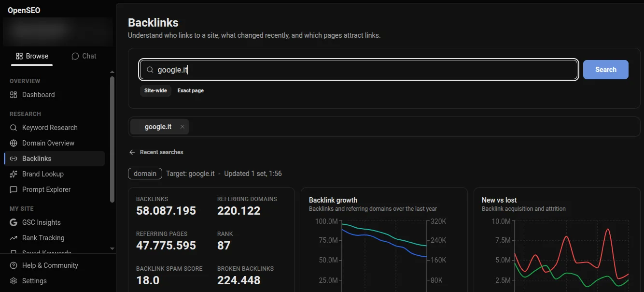Select Backlinks in the sidebar
The image size is (644, 292).
click(54, 159)
